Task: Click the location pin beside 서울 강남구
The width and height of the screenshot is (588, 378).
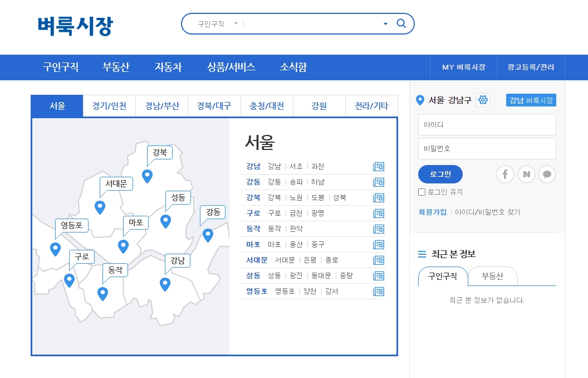Action: click(x=420, y=100)
